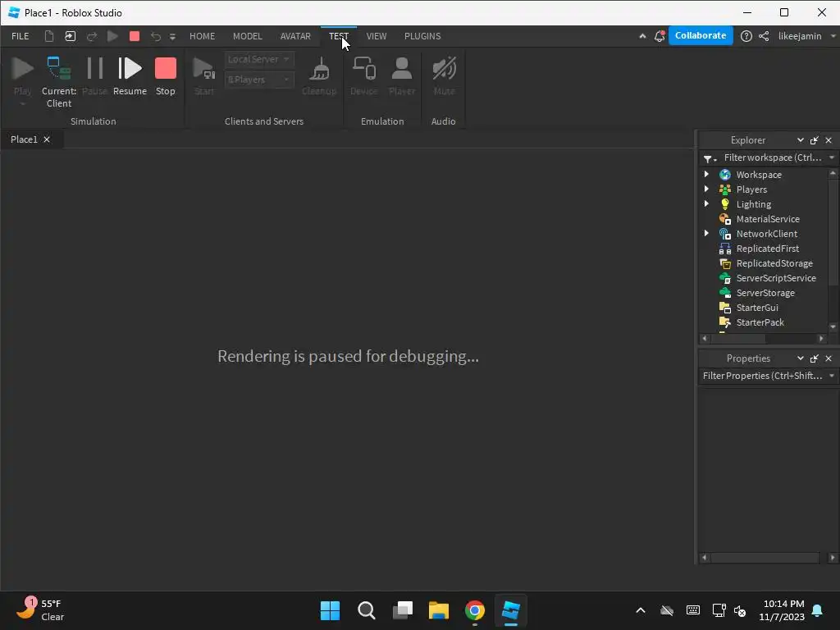Undock the Properties panel
840x630 pixels.
point(815,358)
